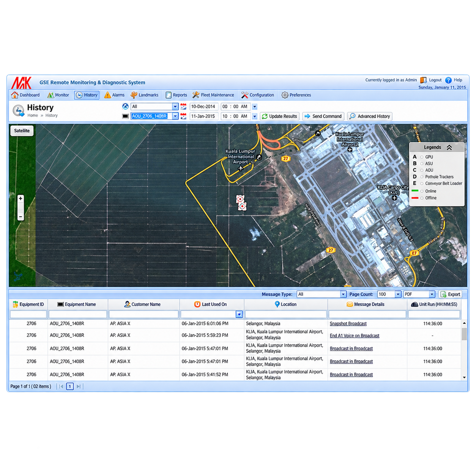This screenshot has height=476, width=476.
Task: Open the Snapshot Broadcast message link
Action: pyautogui.click(x=348, y=324)
